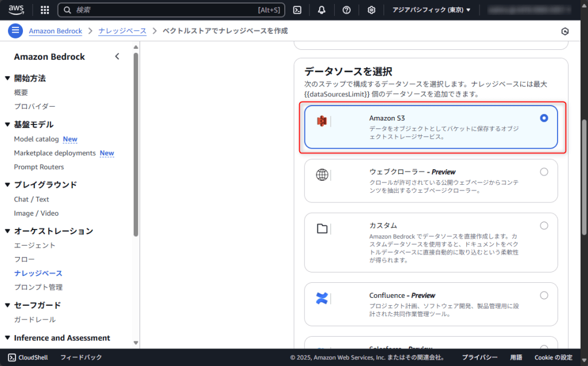The image size is (588, 366).
Task: Select the Amazon S3 radio button
Action: point(544,118)
